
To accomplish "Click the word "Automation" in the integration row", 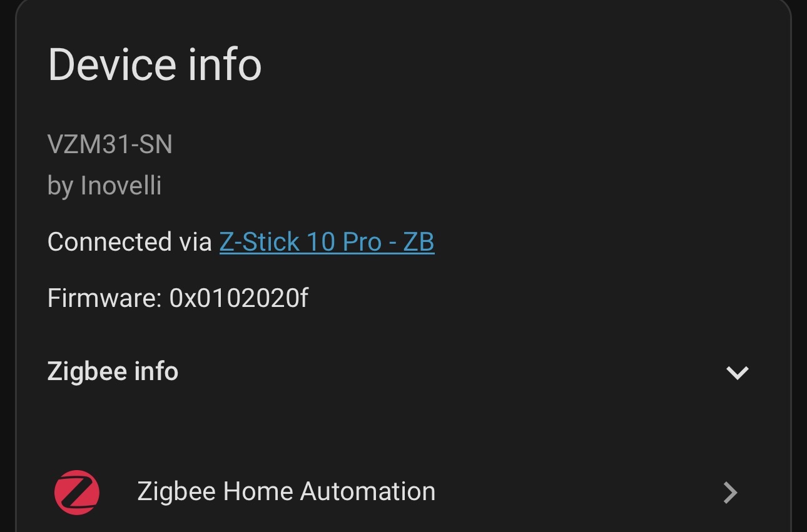I will click(x=368, y=491).
